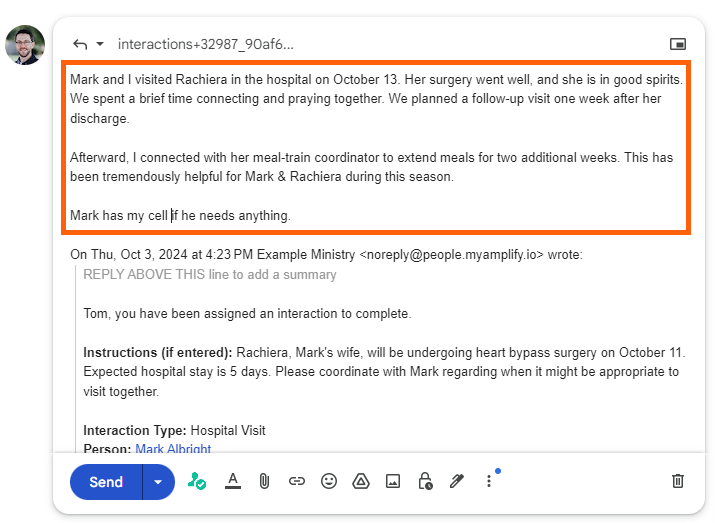Image resolution: width=718 pixels, height=523 pixels.
Task: Open more options three-dot menu
Action: click(489, 481)
